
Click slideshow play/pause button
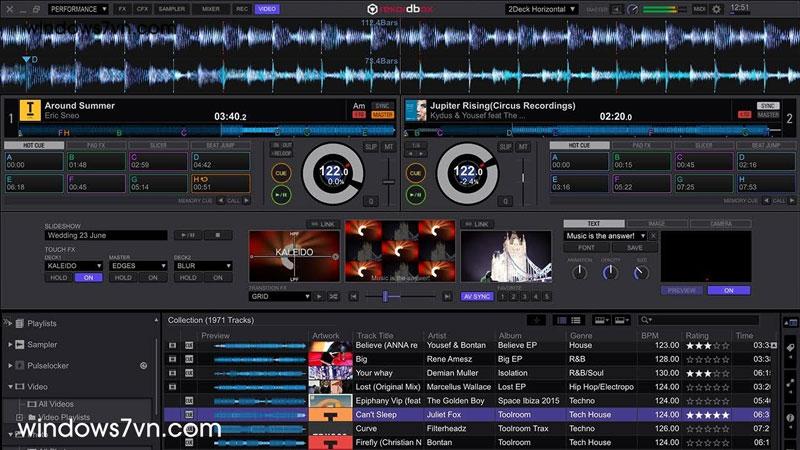[187, 235]
